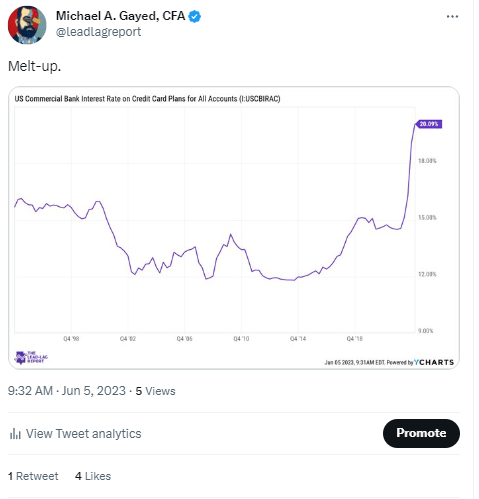Click the 5 Views counter
The image size is (479, 499).
[155, 391]
